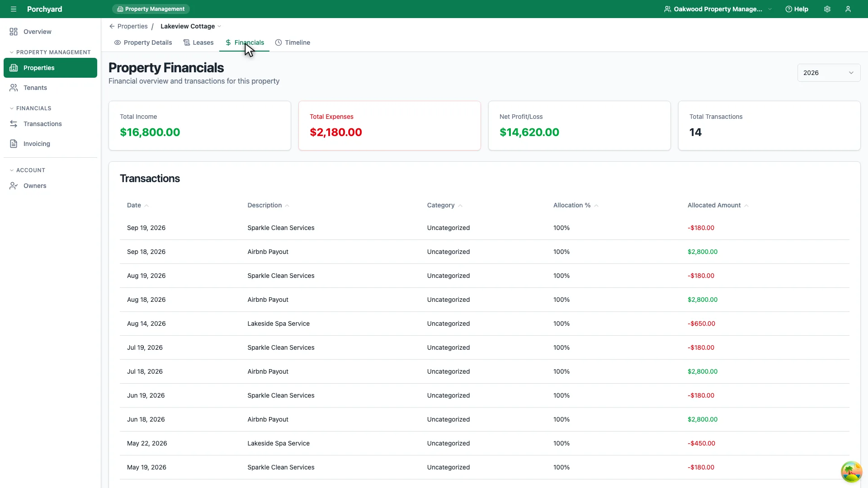
Task: Open the settings gear icon
Action: (827, 9)
